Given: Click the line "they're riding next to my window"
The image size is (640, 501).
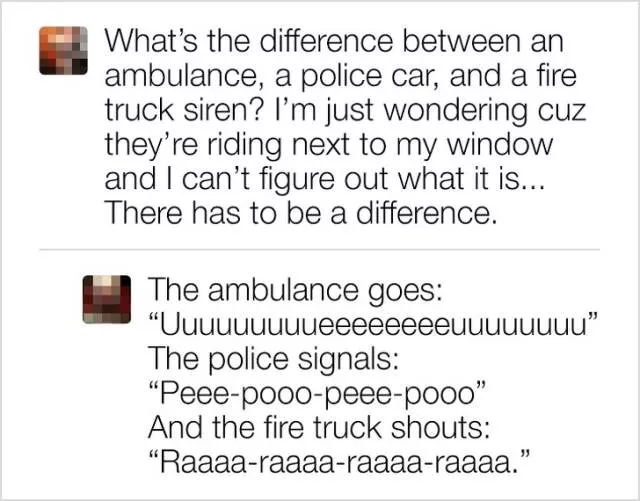Looking at the screenshot, I should [329, 144].
